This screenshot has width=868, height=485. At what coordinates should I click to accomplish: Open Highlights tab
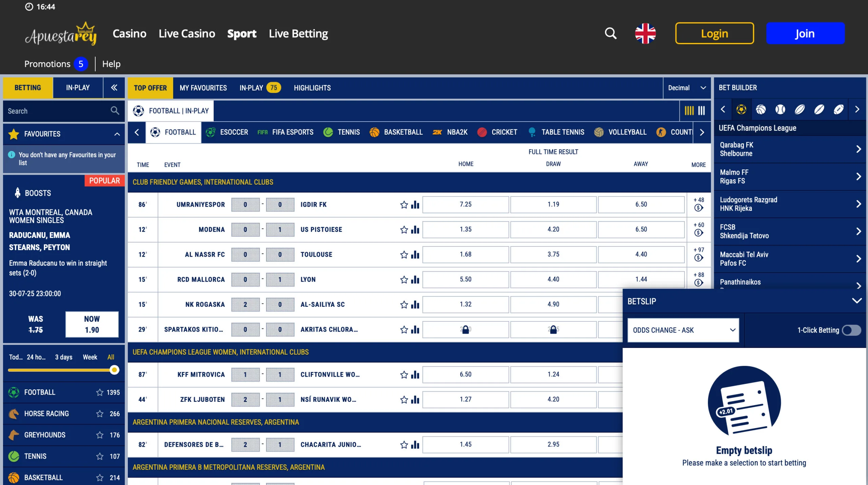point(312,88)
